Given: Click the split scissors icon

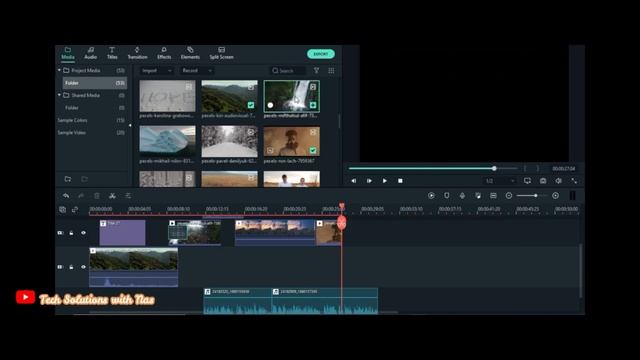Looking at the screenshot, I should click(x=112, y=196).
